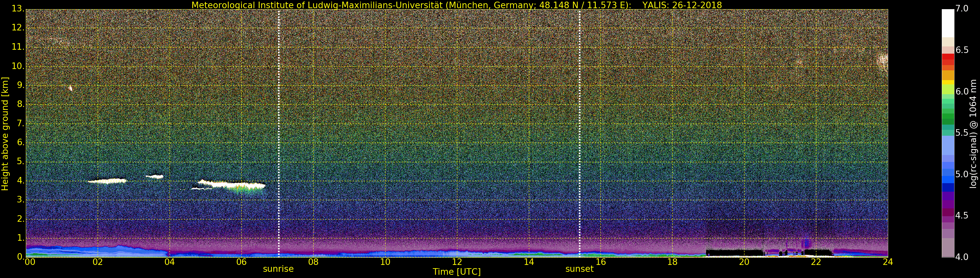Screen dimensions: 980x278
Task: Click the "9." height axis tick label
Action: [x=21, y=85]
